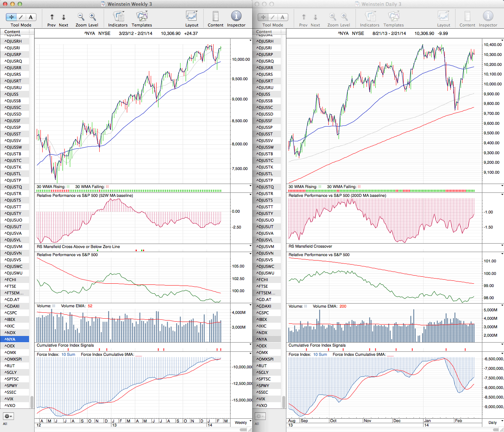504x432 pixels.
Task: Select the line drawing tool in Weekly window
Action: click(x=21, y=17)
